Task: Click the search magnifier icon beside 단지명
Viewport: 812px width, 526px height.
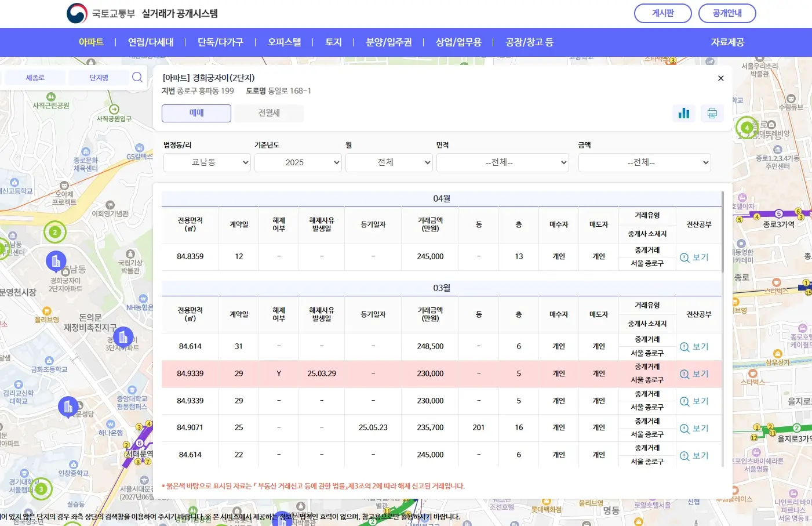Action: click(137, 77)
